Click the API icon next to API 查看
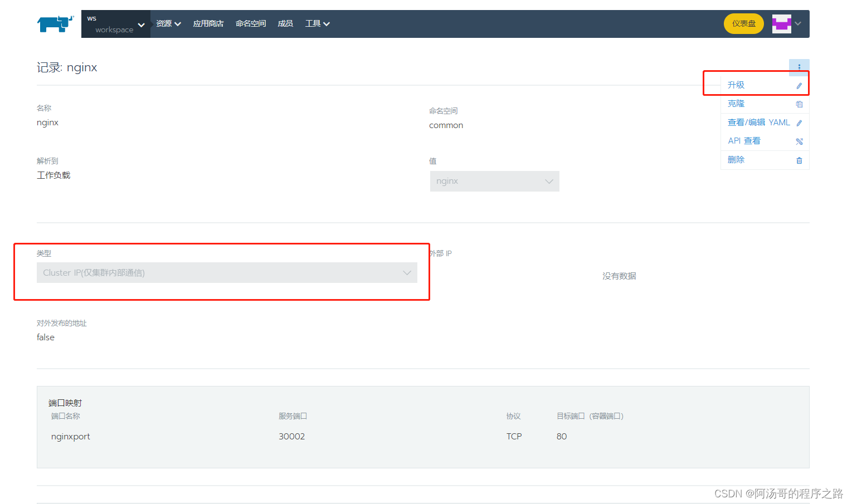 point(799,141)
